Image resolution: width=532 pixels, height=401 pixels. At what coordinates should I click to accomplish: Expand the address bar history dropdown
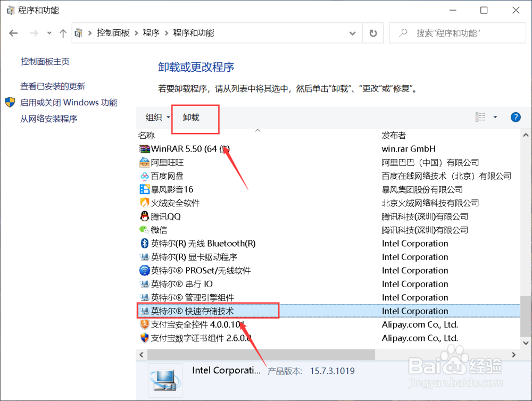353,34
